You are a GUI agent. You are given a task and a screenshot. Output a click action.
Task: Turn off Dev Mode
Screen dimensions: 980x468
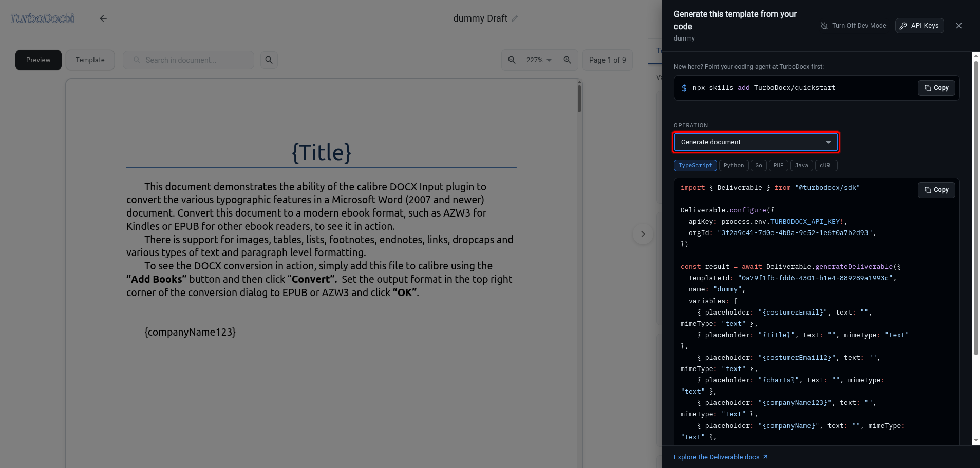point(854,26)
